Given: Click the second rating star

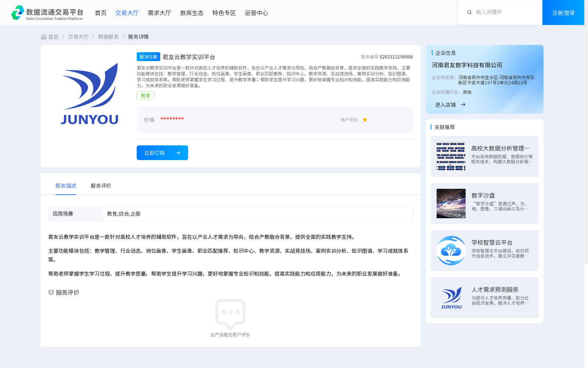Looking at the screenshot, I should click(374, 120).
